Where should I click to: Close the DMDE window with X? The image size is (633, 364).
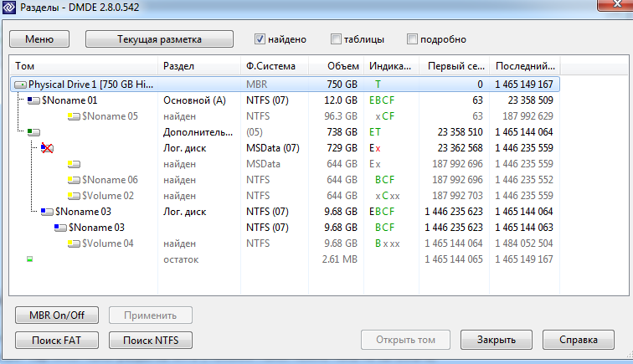pyautogui.click(x=617, y=4)
